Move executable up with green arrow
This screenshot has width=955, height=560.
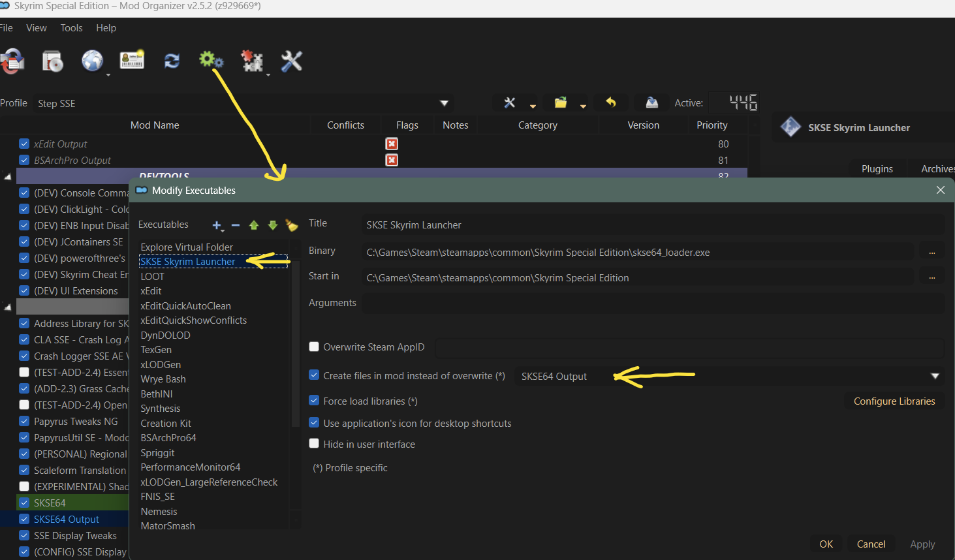[x=254, y=225]
